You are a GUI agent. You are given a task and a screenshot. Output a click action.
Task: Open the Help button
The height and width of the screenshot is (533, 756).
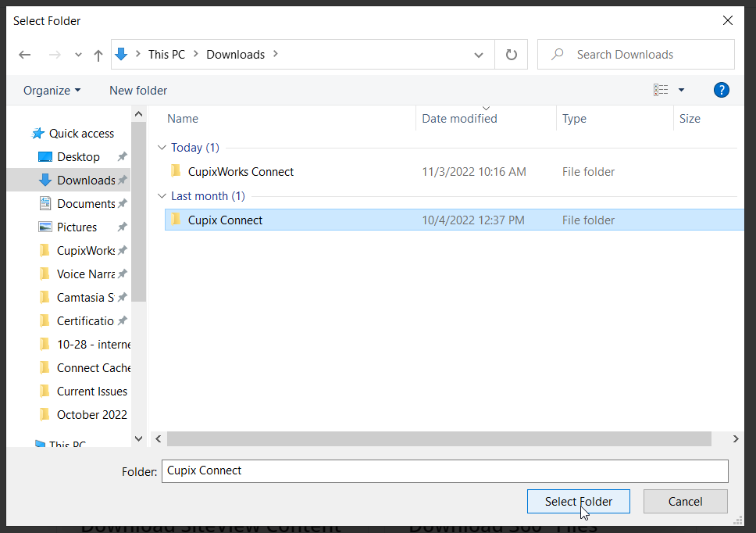(722, 90)
